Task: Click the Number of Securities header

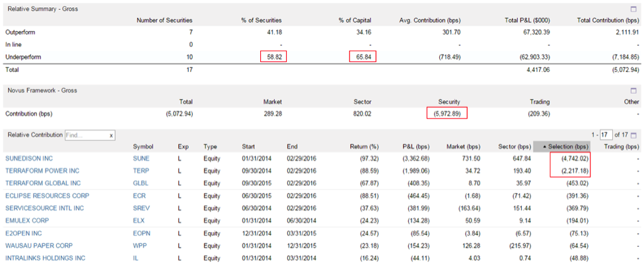Action: (164, 20)
